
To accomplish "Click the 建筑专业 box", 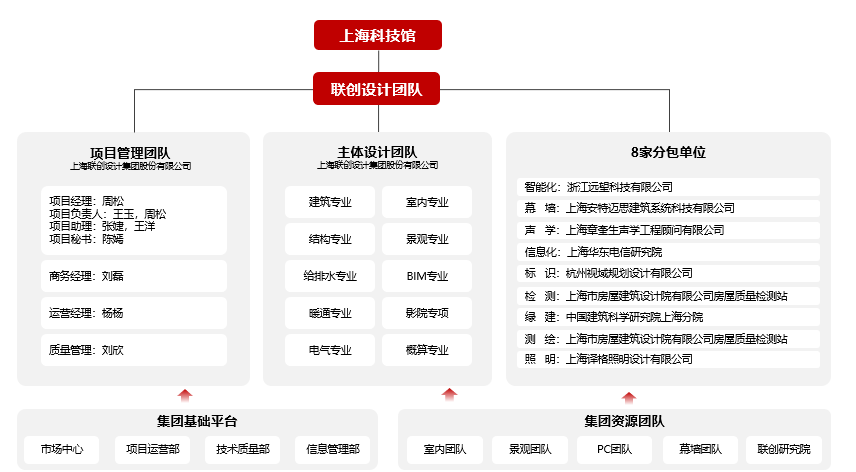I will tap(330, 202).
